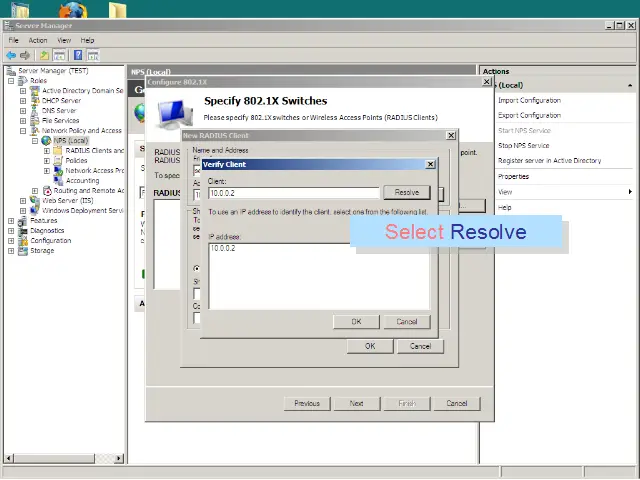This screenshot has width=640, height=480.
Task: Select the Roles node icon in tree
Action: coord(22,80)
